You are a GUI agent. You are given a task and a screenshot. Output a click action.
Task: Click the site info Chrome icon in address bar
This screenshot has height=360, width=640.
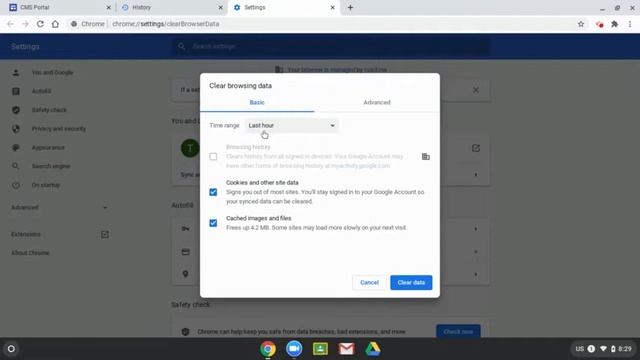(x=74, y=24)
